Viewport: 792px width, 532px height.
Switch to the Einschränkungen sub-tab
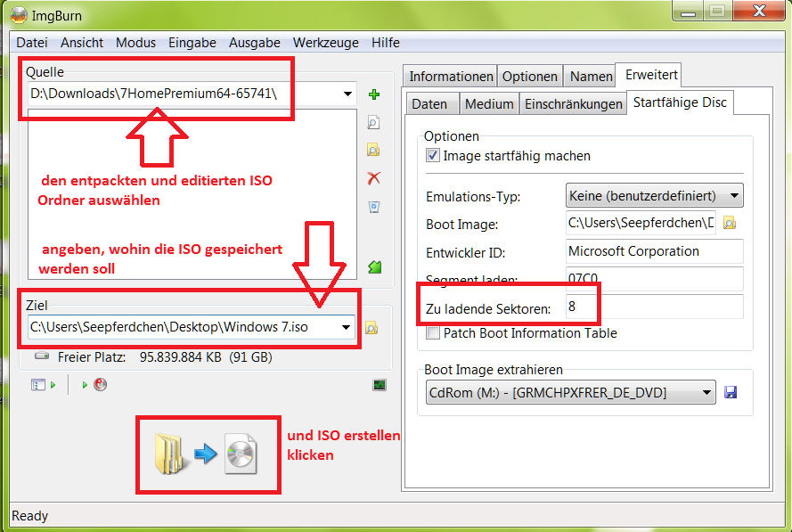point(574,104)
